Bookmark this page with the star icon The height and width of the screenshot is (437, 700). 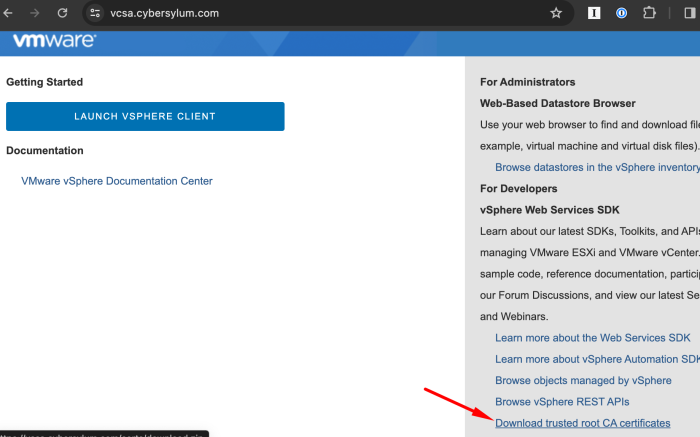[x=556, y=13]
